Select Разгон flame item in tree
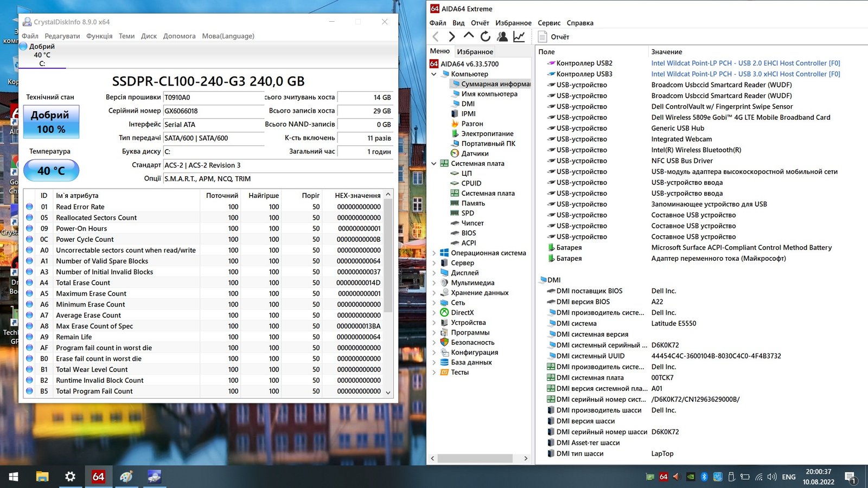 pyautogui.click(x=472, y=124)
